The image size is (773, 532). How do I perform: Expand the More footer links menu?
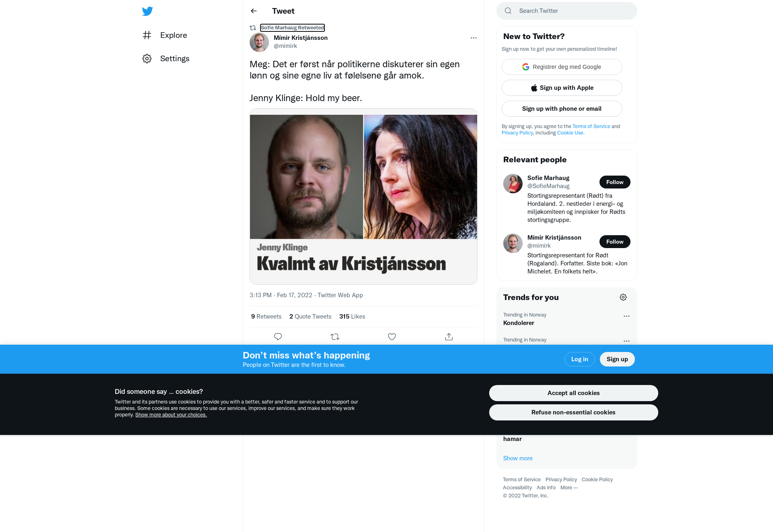pyautogui.click(x=569, y=488)
